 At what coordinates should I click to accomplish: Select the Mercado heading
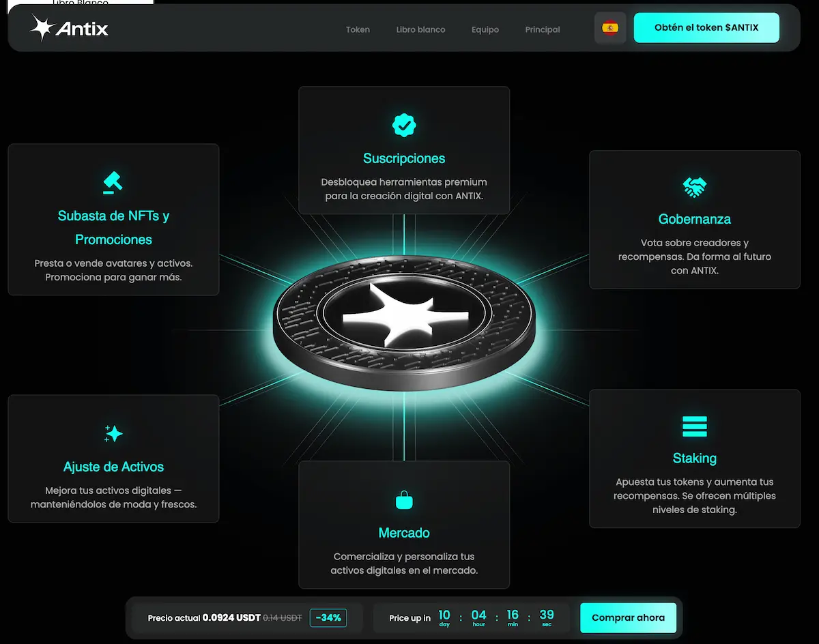coord(404,533)
